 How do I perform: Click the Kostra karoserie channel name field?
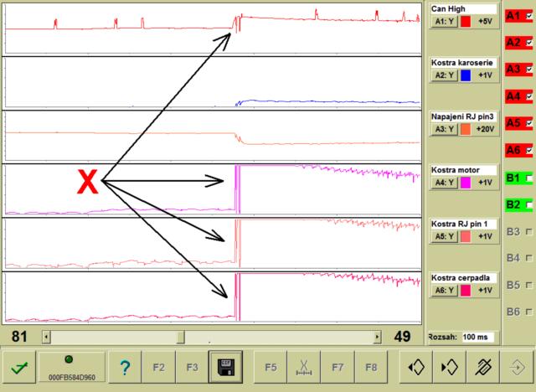[463, 63]
